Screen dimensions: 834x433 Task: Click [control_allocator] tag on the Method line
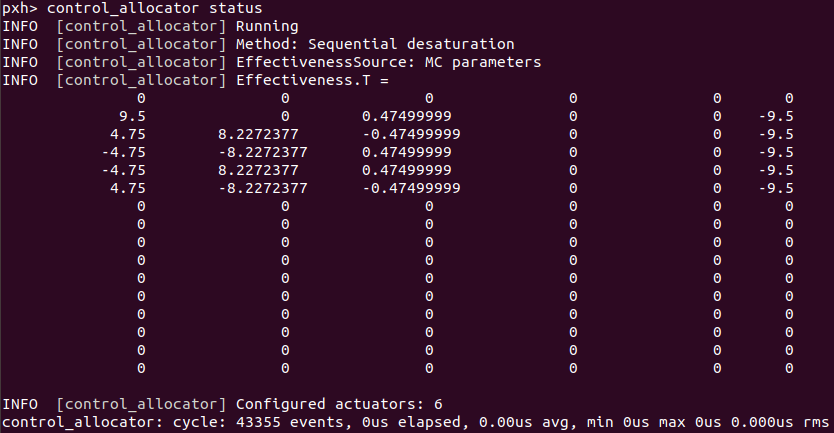141,44
